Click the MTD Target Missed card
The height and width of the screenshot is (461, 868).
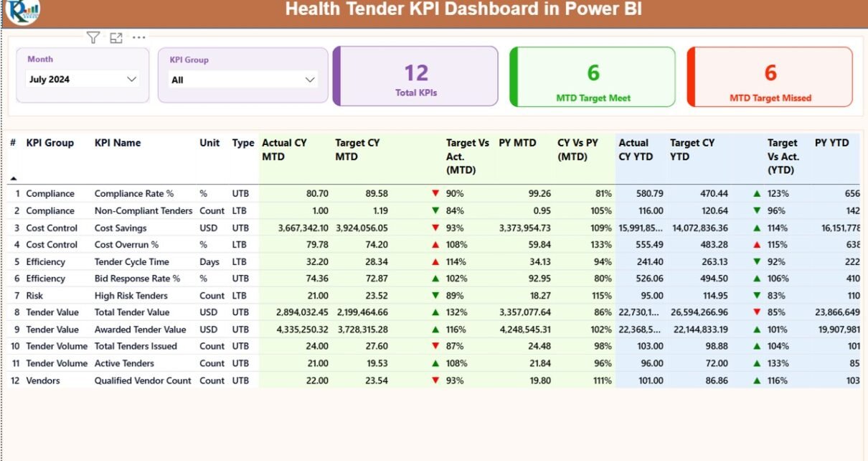pos(770,77)
